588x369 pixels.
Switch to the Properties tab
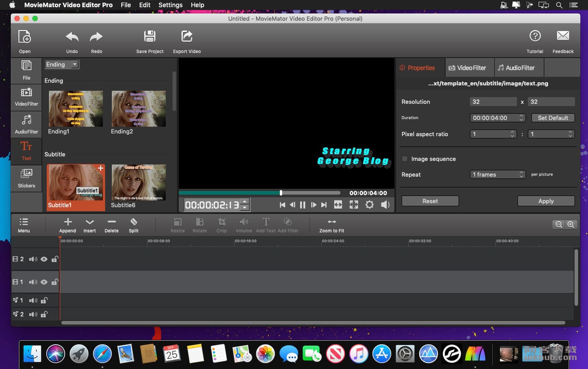[421, 68]
